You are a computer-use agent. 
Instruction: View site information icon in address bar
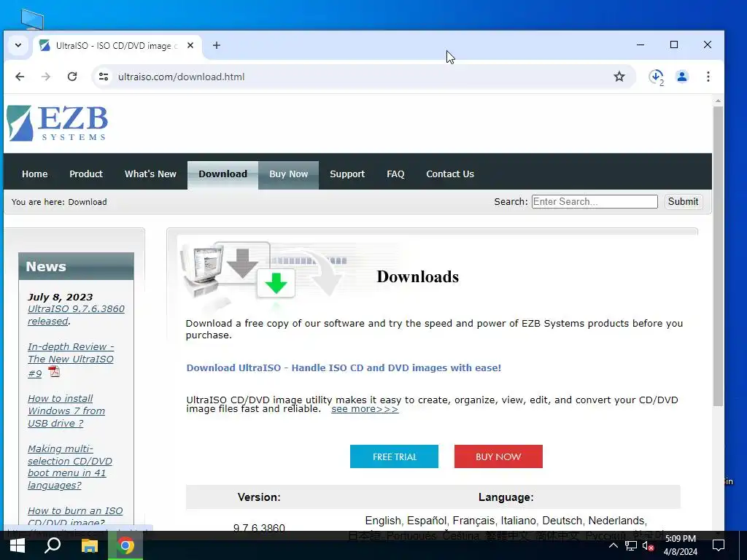[x=104, y=77]
